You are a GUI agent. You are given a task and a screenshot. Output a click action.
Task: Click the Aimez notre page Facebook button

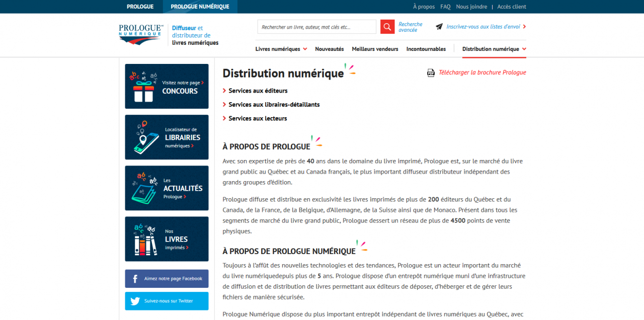(167, 279)
